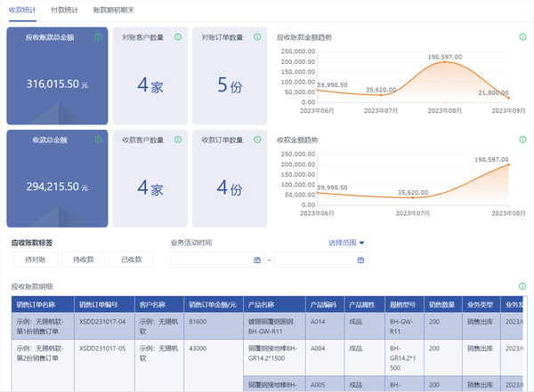Click the 产品属性 column header

point(364,305)
